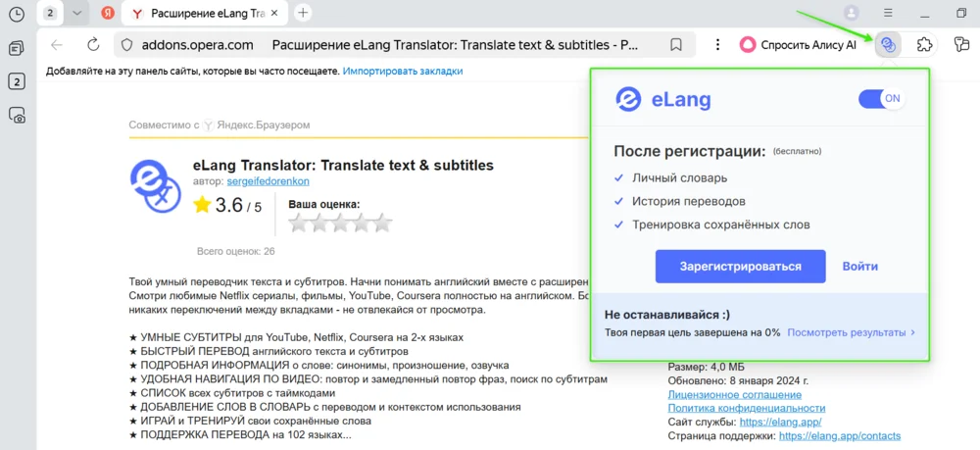Viewport: 980px width, 450px height.
Task: Click the eLang extension toolbar icon
Action: tap(888, 44)
